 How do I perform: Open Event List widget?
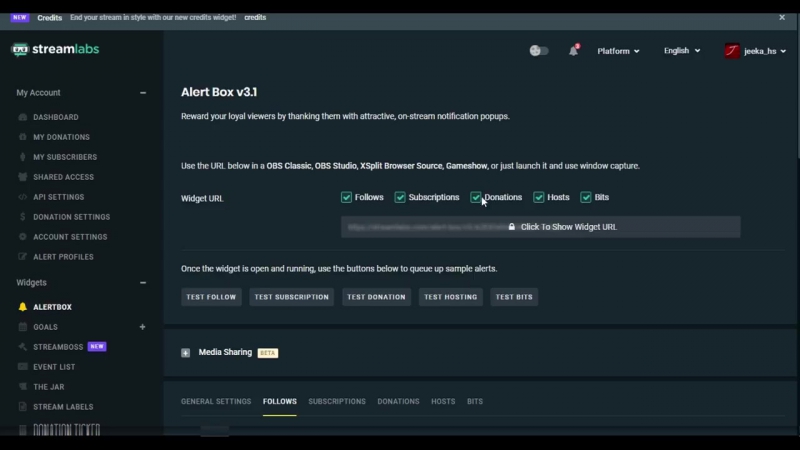click(54, 366)
